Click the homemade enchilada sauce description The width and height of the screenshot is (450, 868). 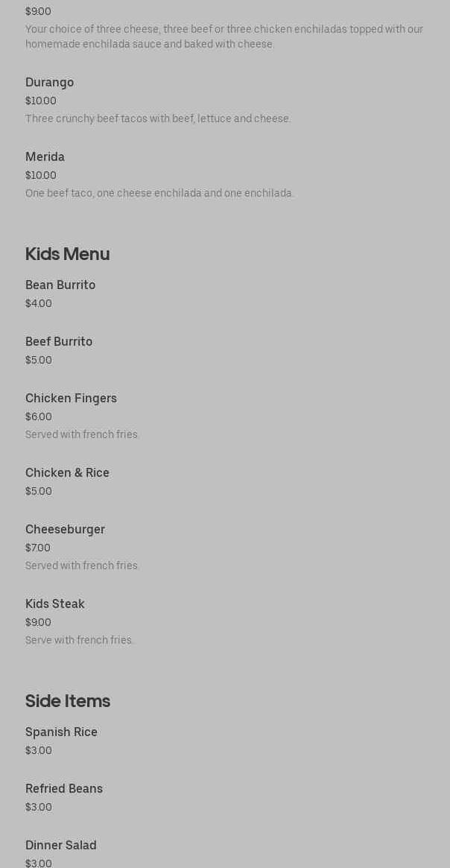pyautogui.click(x=224, y=37)
